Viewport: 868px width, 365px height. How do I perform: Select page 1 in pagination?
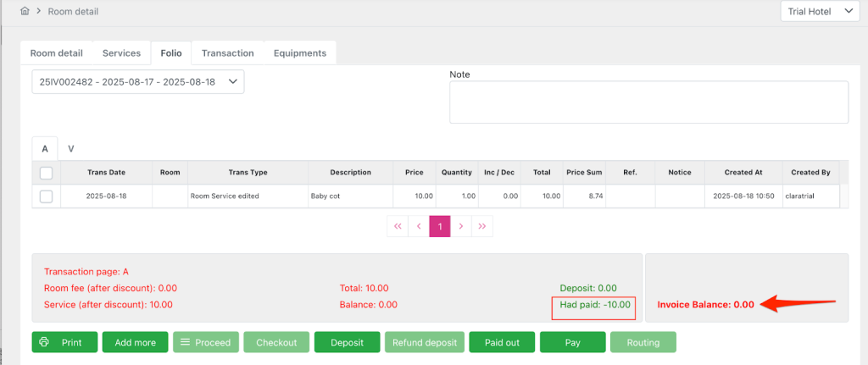click(440, 227)
